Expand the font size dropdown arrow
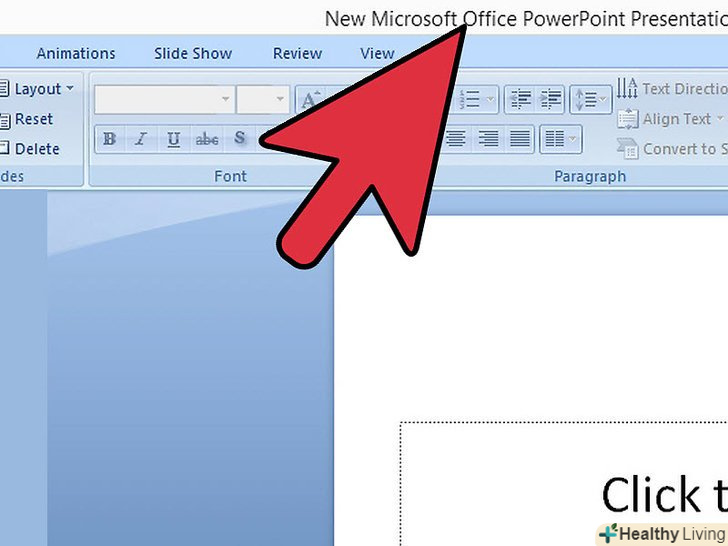The image size is (728, 546). (280, 99)
